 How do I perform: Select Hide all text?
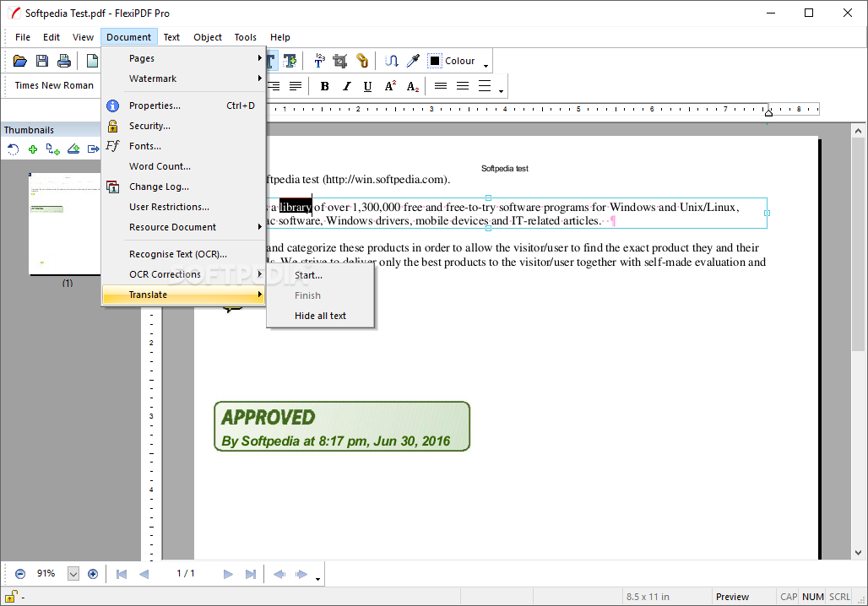pos(320,316)
